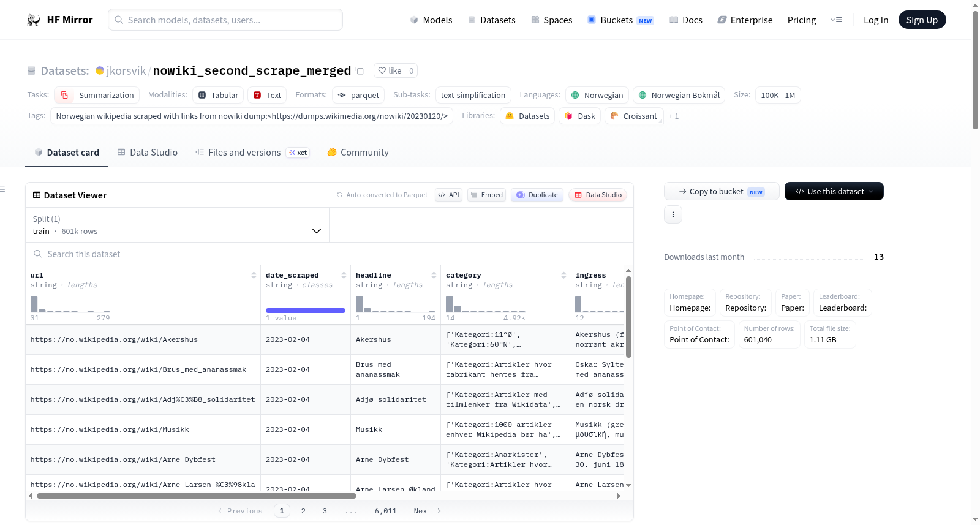The width and height of the screenshot is (980, 525).
Task: Click the Search this dataset field
Action: tap(330, 254)
